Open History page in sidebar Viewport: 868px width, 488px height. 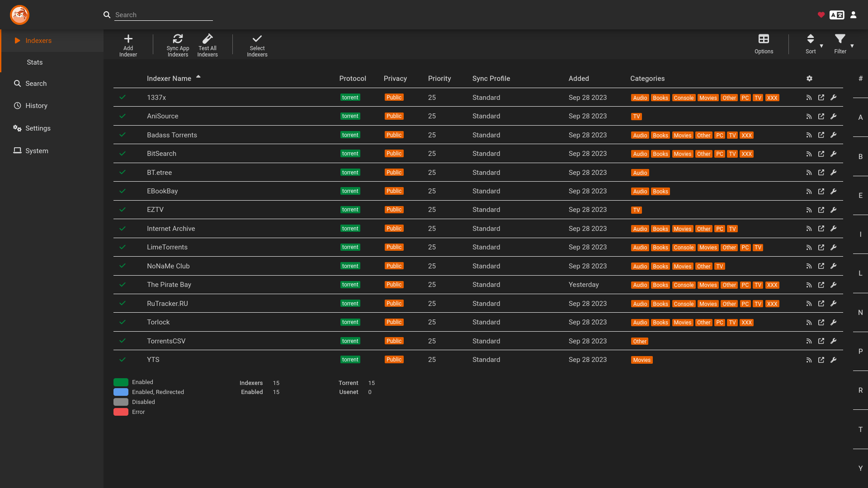pyautogui.click(x=52, y=106)
